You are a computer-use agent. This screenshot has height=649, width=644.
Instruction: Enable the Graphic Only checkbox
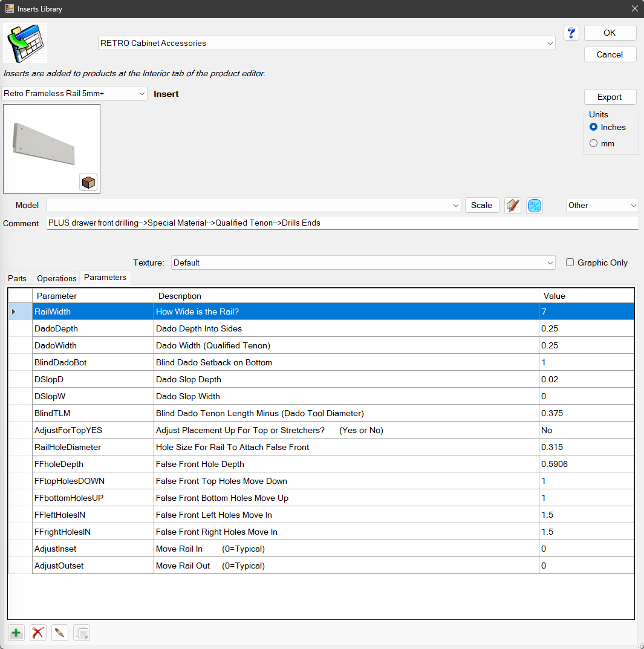click(570, 263)
